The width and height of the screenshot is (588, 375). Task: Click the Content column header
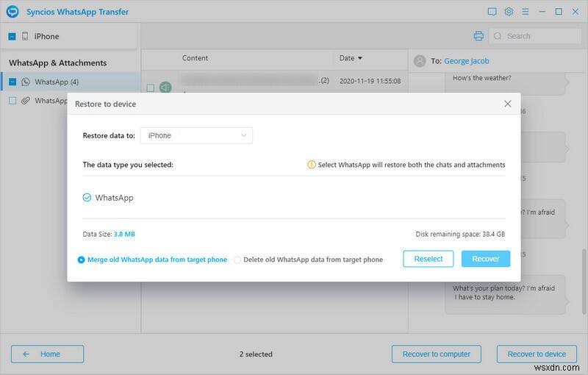(195, 58)
